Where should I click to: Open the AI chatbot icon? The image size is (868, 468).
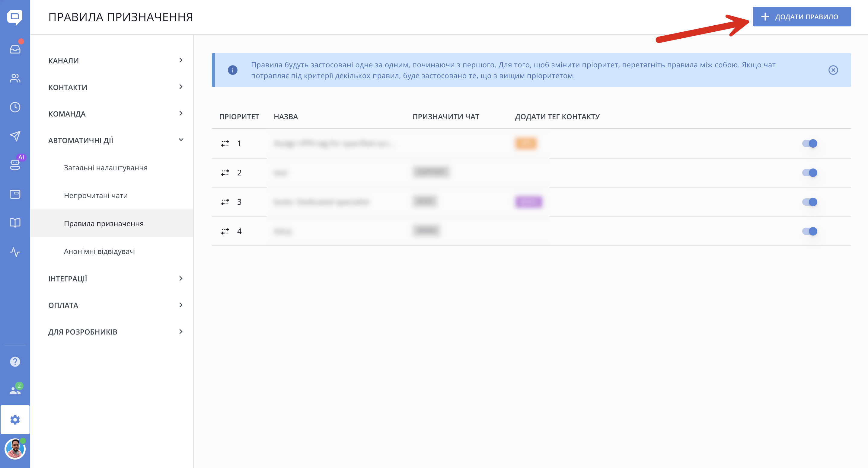point(15,165)
